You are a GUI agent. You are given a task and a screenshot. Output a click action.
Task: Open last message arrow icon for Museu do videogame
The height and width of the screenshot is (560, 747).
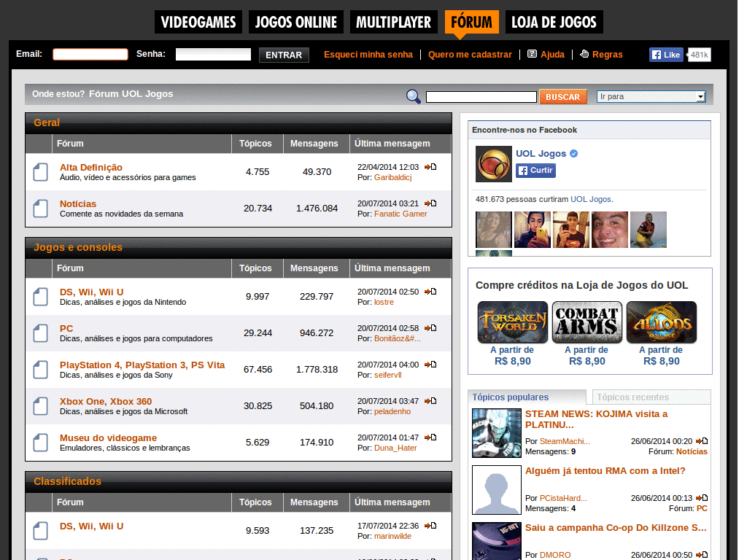click(430, 437)
